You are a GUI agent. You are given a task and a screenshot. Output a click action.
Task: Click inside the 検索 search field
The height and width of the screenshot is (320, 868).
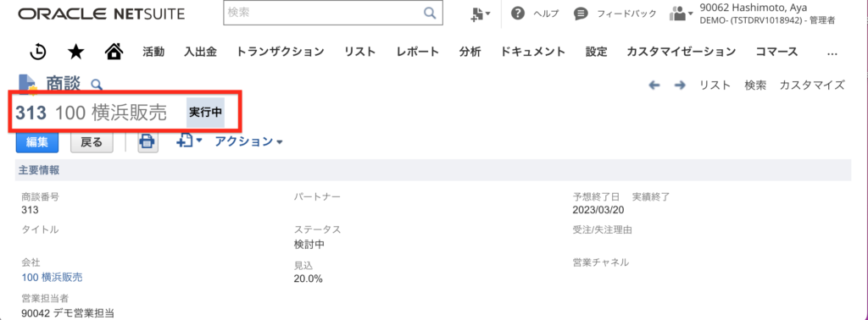323,14
